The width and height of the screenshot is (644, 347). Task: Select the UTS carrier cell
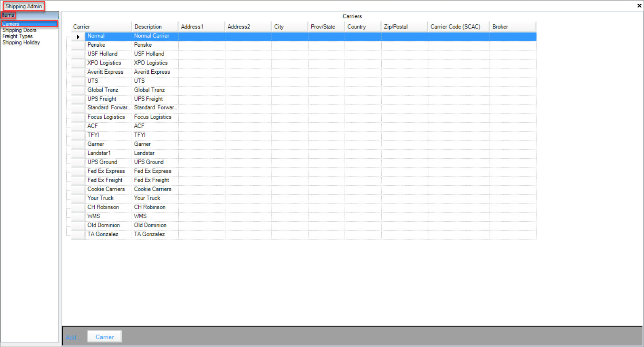point(108,81)
